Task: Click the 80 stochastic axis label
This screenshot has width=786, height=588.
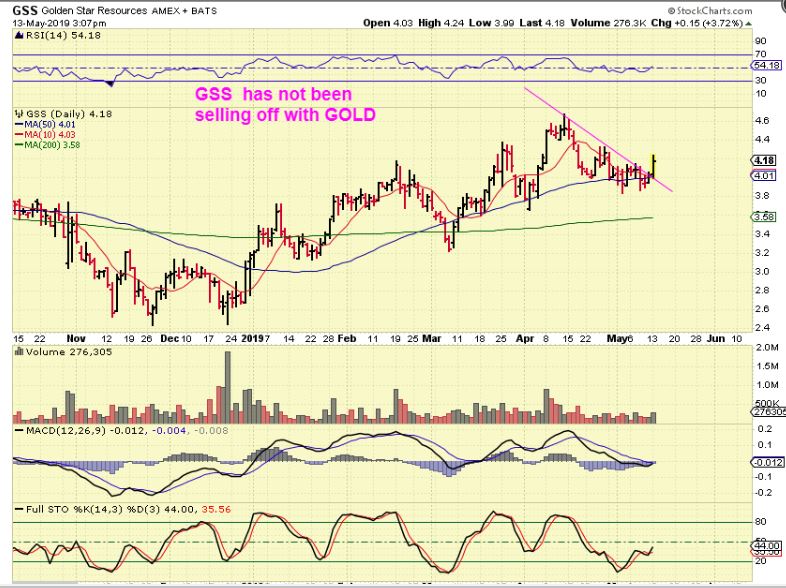Action: click(x=760, y=522)
